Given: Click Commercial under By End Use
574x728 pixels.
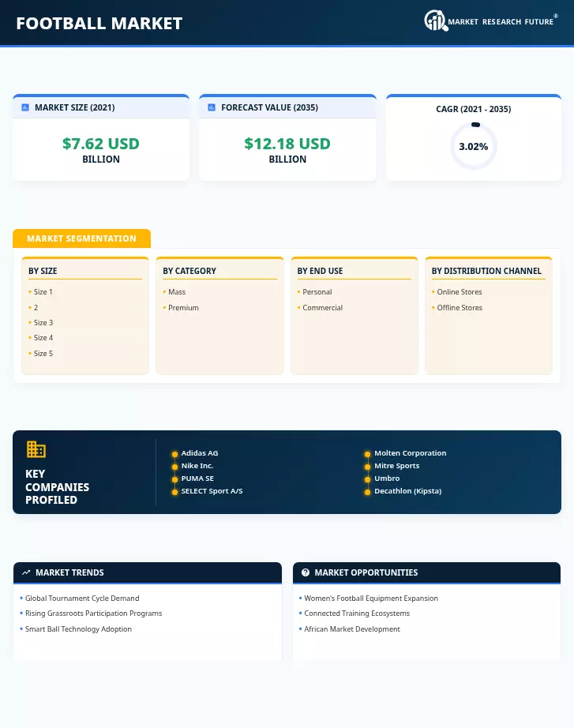Looking at the screenshot, I should tap(323, 307).
